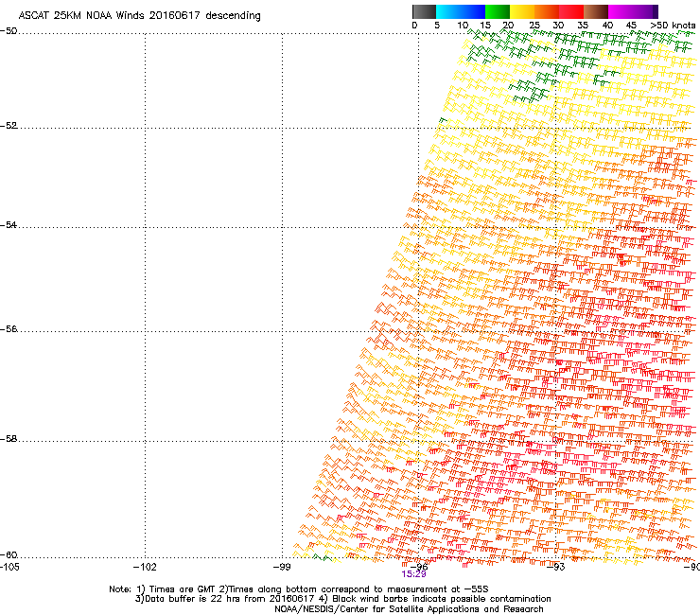700x615 pixels.
Task: Click the plot title 'ASCAT 25KM NOAA Winds 20160617 descending'
Action: coord(139,16)
